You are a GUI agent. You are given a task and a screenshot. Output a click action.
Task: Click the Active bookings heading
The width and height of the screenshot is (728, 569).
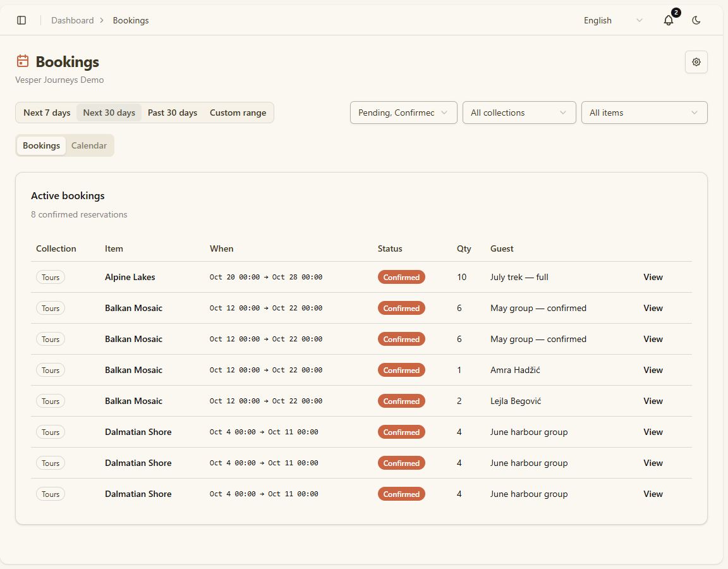click(68, 195)
